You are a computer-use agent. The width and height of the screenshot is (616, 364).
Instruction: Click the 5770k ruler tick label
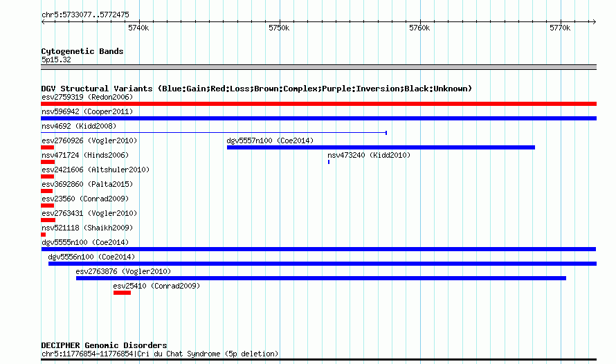tap(560, 28)
